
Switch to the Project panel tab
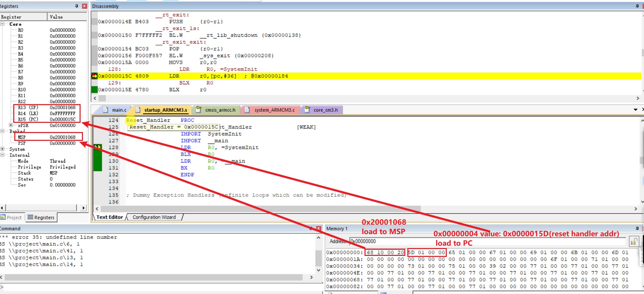coord(11,217)
